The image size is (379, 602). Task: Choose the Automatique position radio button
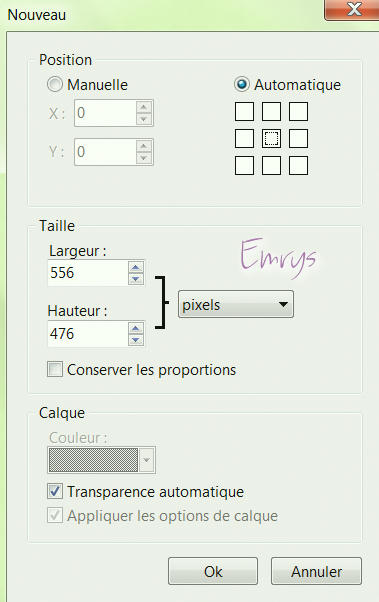click(242, 84)
